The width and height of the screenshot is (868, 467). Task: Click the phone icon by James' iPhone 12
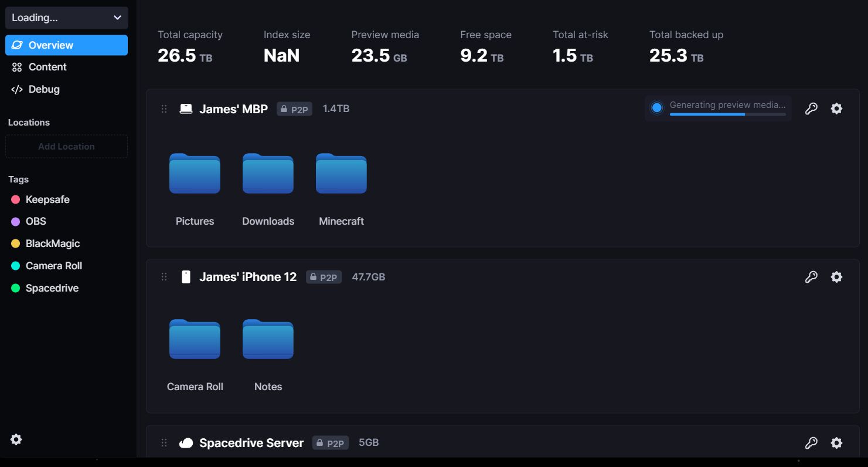tap(186, 277)
